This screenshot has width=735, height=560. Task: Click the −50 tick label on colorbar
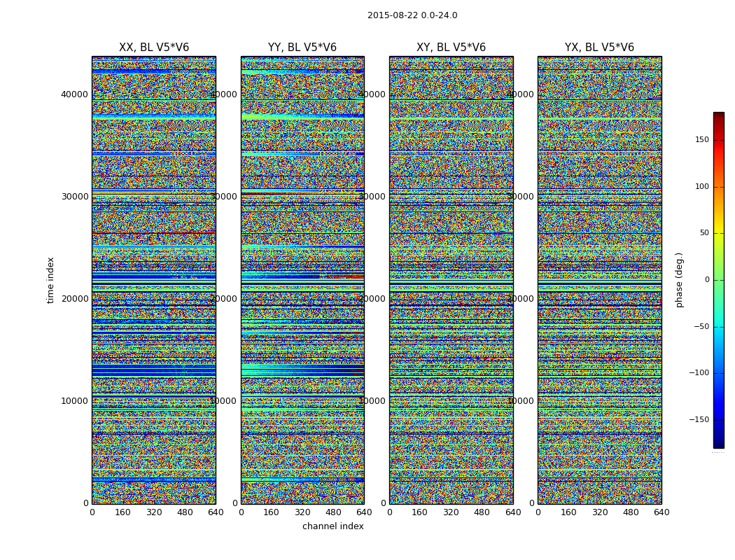click(701, 326)
